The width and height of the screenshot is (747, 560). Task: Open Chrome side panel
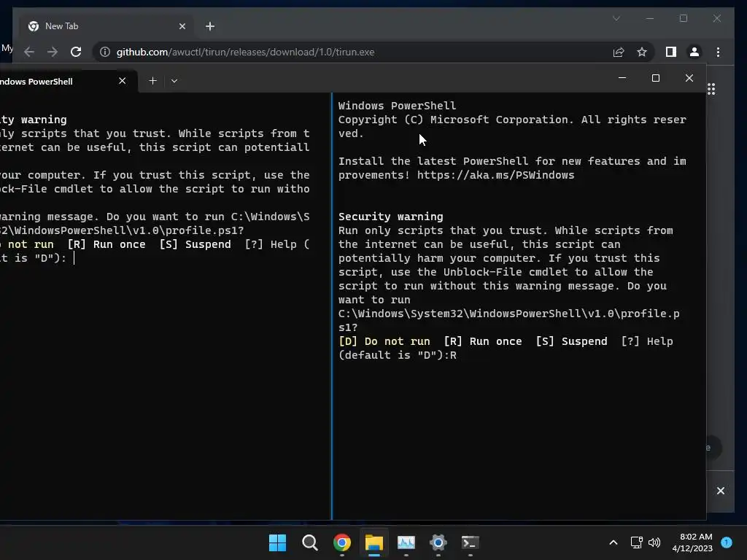pyautogui.click(x=671, y=52)
